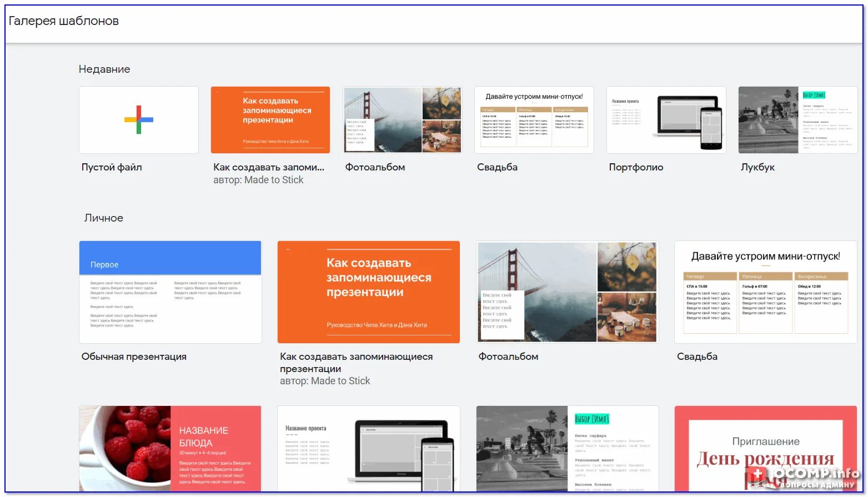Click the «Галерея шаблонов» header
The image size is (868, 497).
[x=63, y=21]
